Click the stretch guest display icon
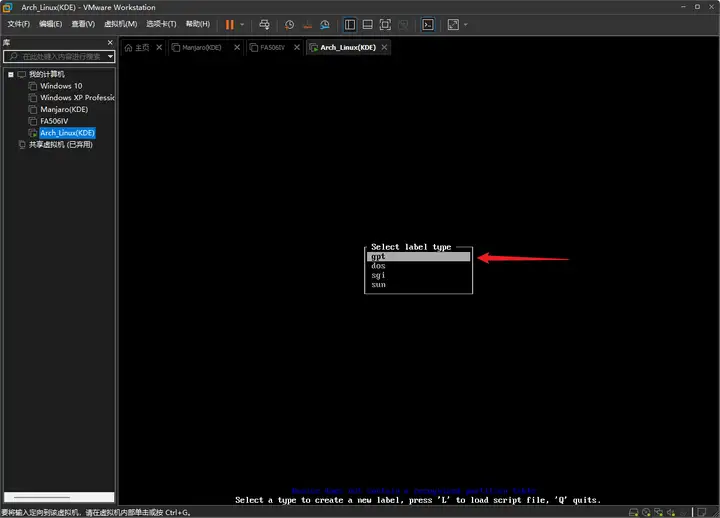The image size is (720, 518). (453, 24)
